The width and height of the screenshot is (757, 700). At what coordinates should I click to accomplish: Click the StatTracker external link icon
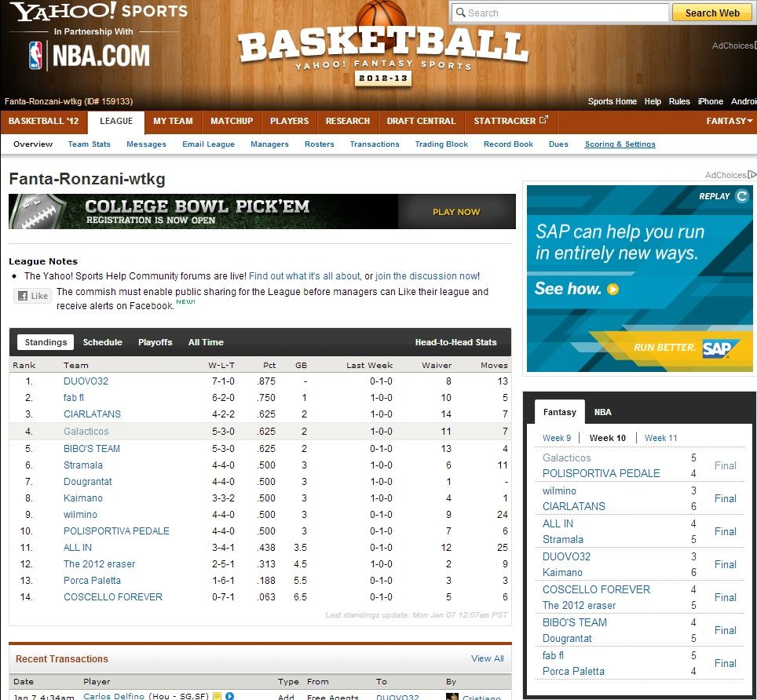543,120
